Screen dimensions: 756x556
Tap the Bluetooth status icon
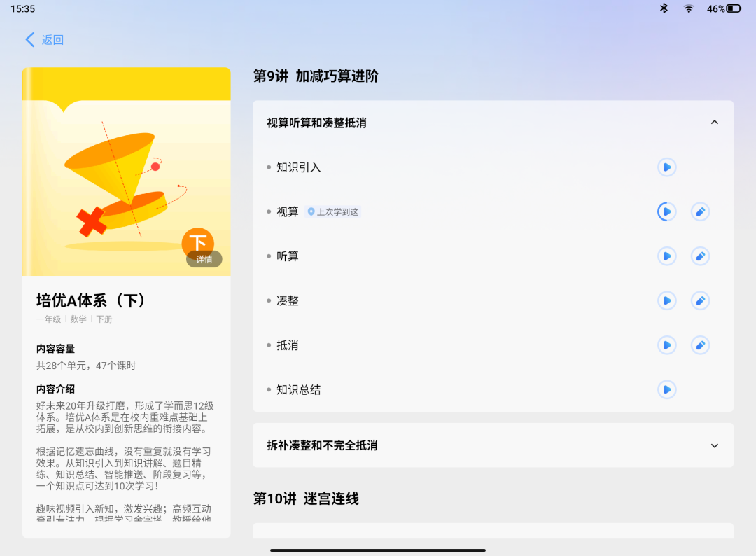[x=664, y=8]
